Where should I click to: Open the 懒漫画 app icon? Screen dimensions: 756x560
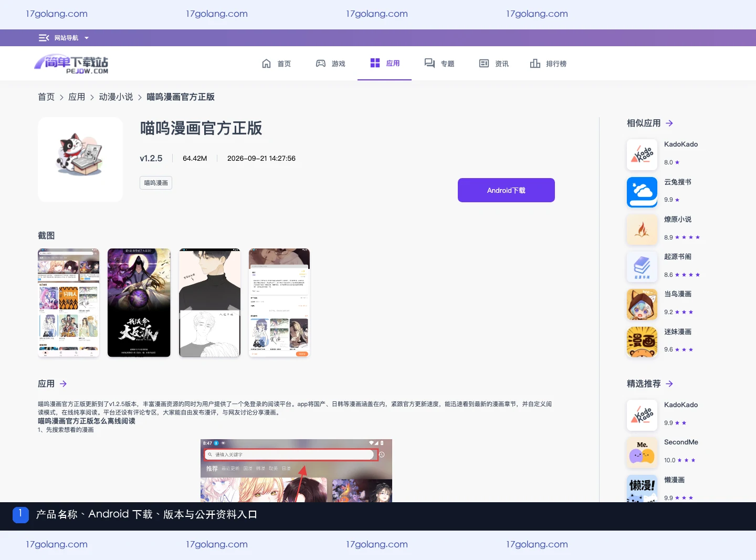pyautogui.click(x=642, y=489)
